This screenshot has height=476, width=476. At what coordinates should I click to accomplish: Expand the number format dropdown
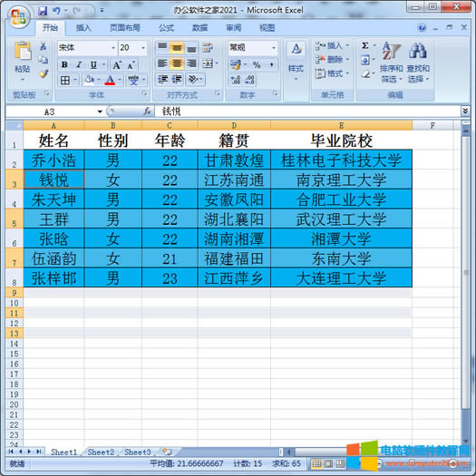click(x=274, y=48)
